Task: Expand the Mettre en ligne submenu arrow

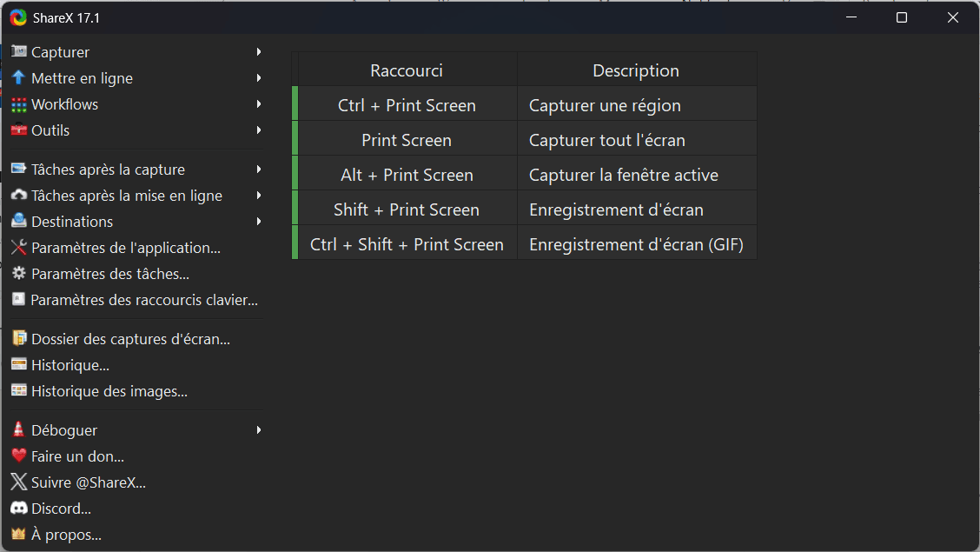Action: pyautogui.click(x=259, y=78)
